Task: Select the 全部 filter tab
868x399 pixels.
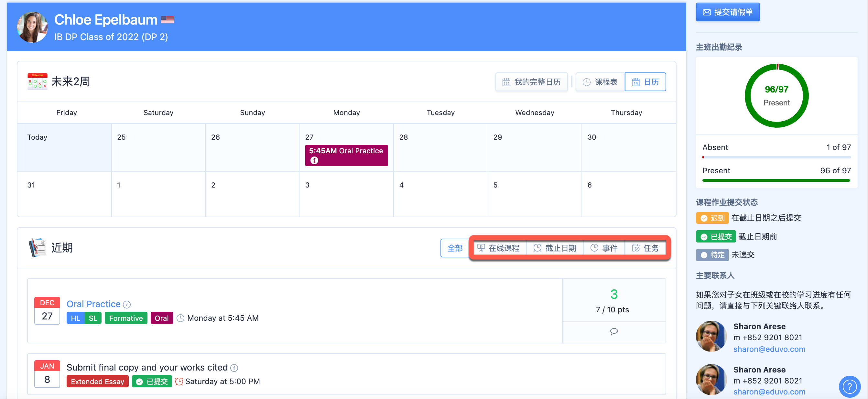Action: (455, 248)
